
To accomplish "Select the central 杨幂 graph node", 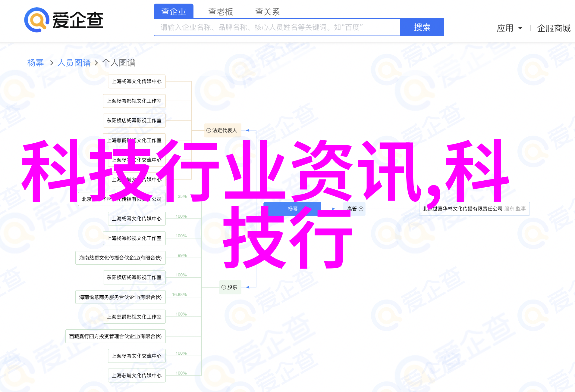I will [x=292, y=209].
